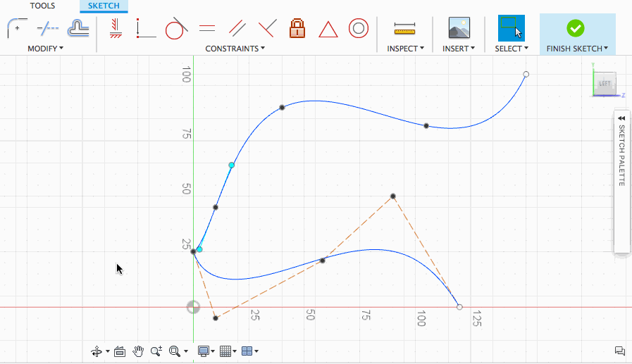Open the Comments panel icon
The image size is (632, 364).
pyautogui.click(x=620, y=351)
